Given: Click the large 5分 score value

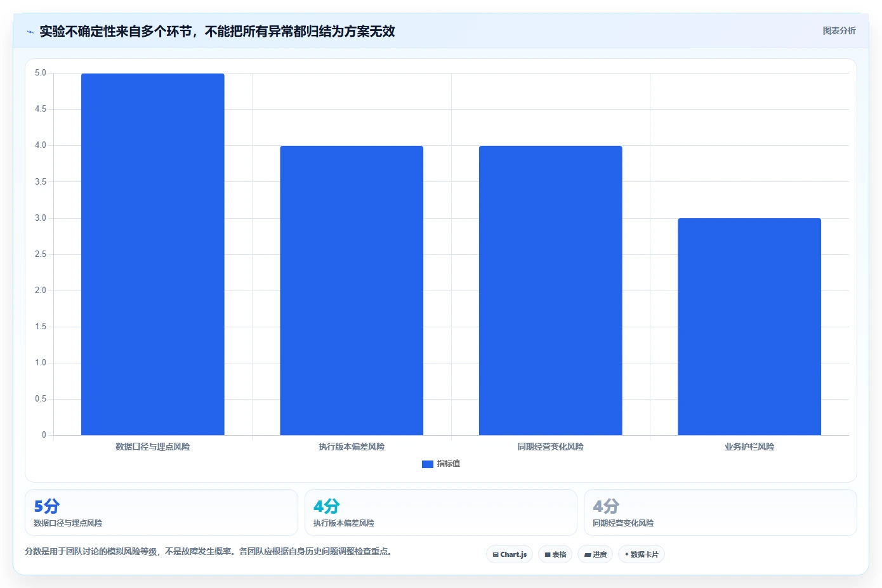Looking at the screenshot, I should [x=46, y=506].
